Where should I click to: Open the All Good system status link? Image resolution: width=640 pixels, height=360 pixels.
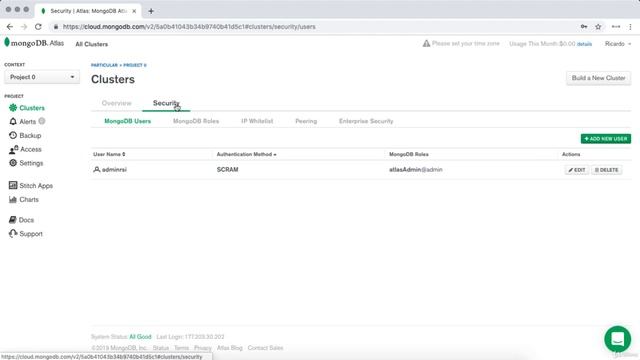[140, 337]
